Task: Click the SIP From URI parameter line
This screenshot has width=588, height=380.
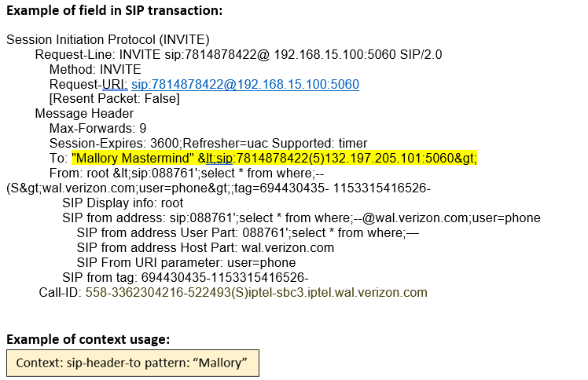Action: [x=186, y=262]
